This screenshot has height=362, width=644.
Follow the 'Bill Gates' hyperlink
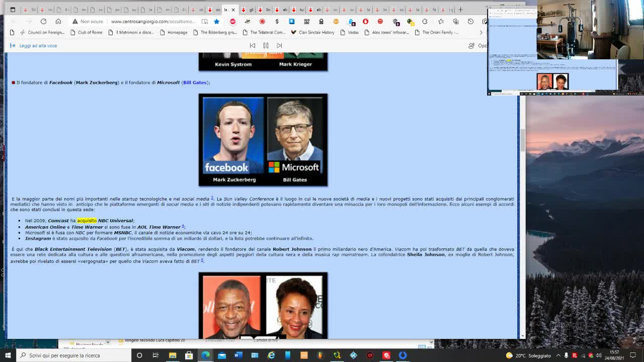pyautogui.click(x=195, y=82)
